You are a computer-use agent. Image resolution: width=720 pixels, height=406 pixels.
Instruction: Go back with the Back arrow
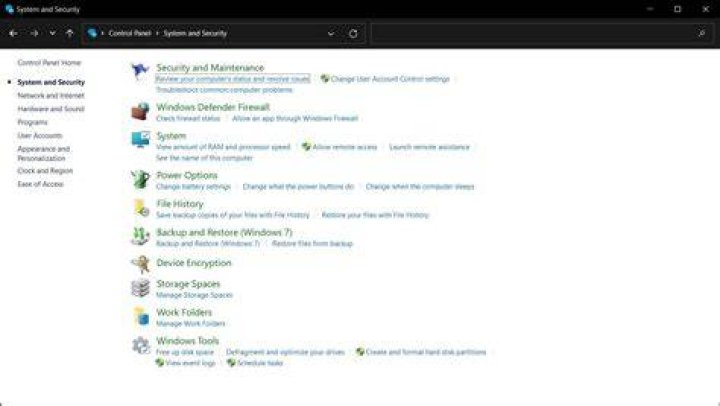click(13, 33)
